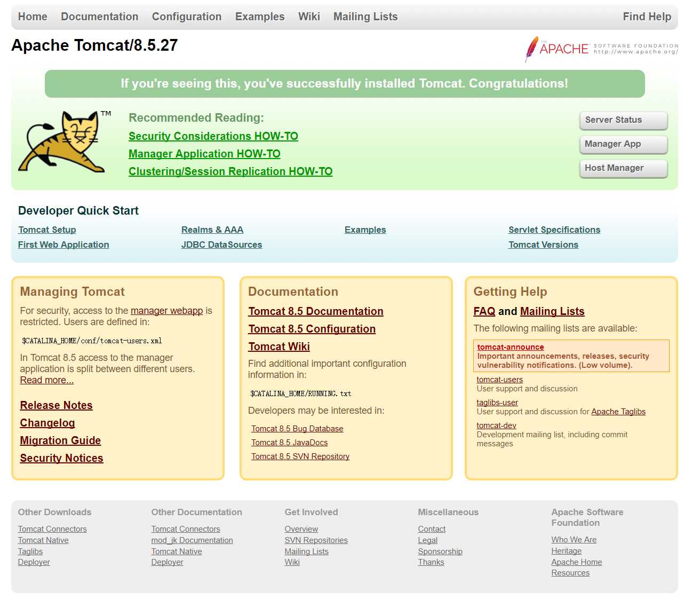Open Clustering/Session Replication HOW-TO link
The height and width of the screenshot is (599, 700).
click(x=230, y=171)
